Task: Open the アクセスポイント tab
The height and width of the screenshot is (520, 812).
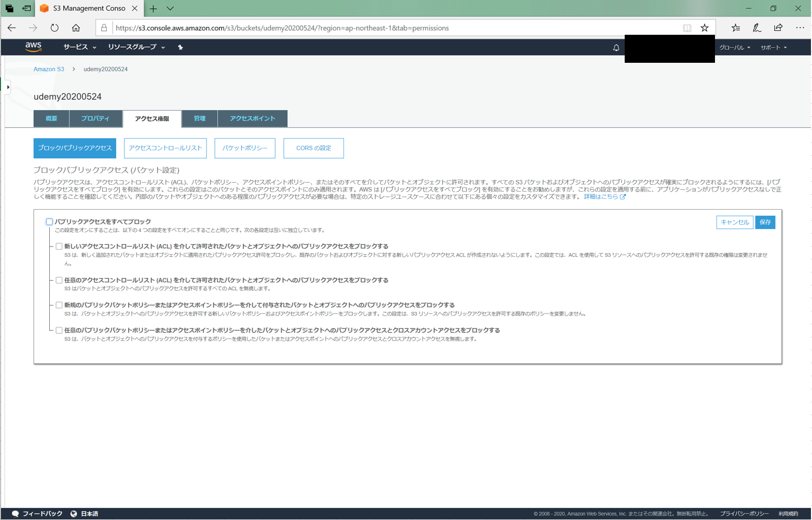Action: pyautogui.click(x=253, y=119)
